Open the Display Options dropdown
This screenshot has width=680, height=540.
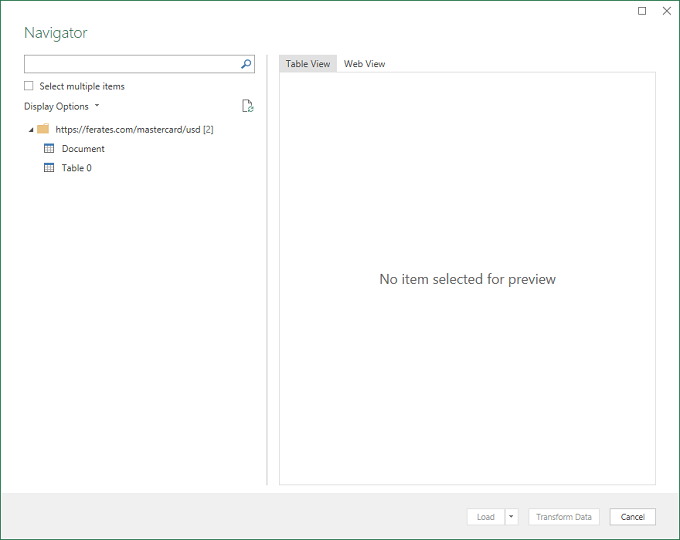[x=62, y=106]
